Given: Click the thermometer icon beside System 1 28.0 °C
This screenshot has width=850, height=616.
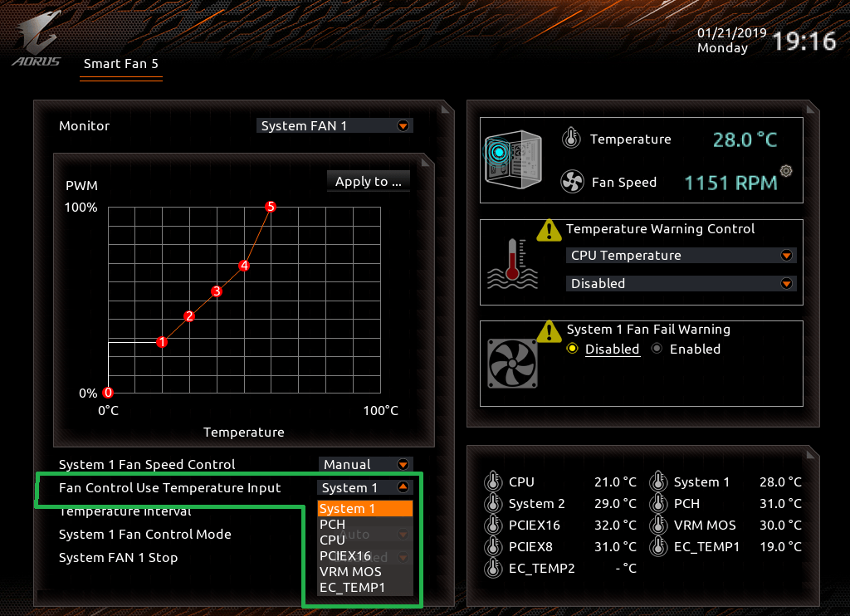Looking at the screenshot, I should (658, 481).
